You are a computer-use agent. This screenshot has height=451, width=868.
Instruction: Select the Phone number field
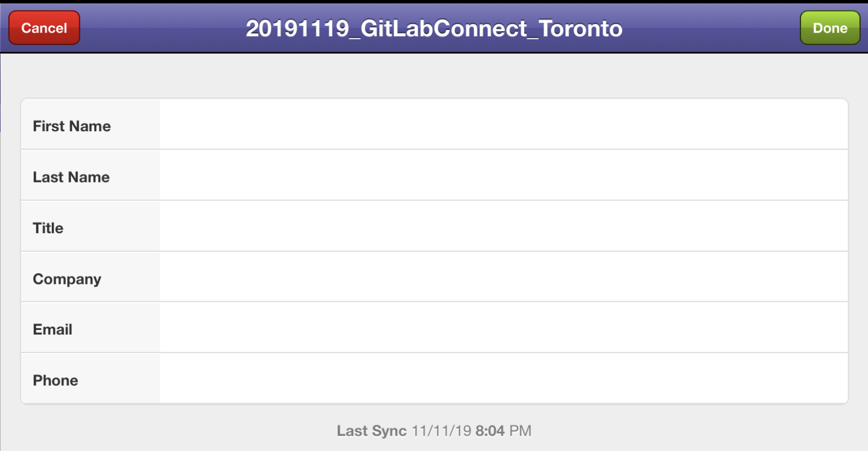click(x=504, y=378)
